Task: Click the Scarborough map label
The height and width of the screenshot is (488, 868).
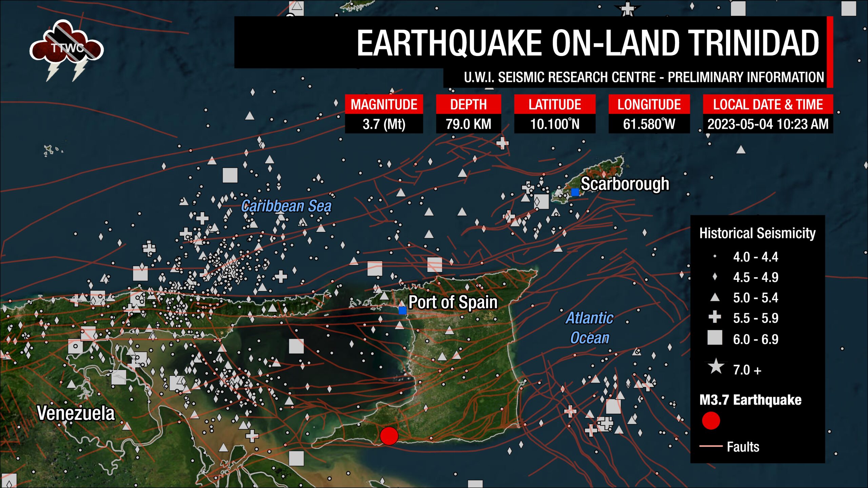Action: 625,184
